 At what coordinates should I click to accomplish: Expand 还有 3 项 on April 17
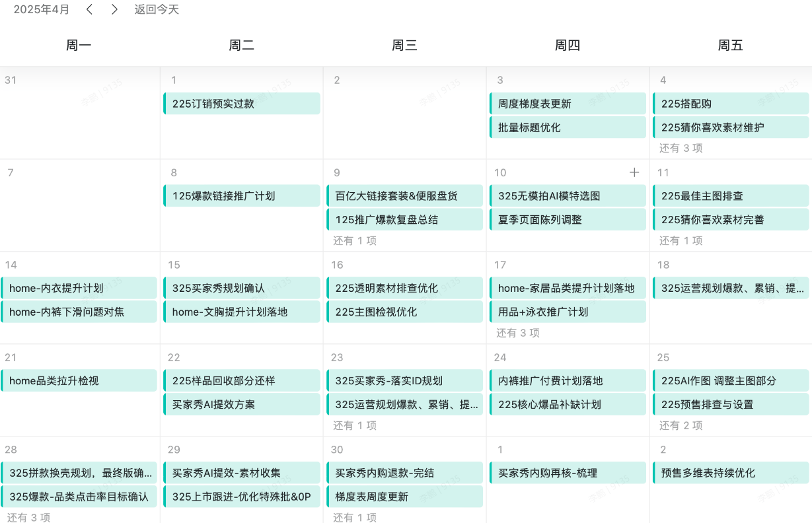tap(518, 333)
